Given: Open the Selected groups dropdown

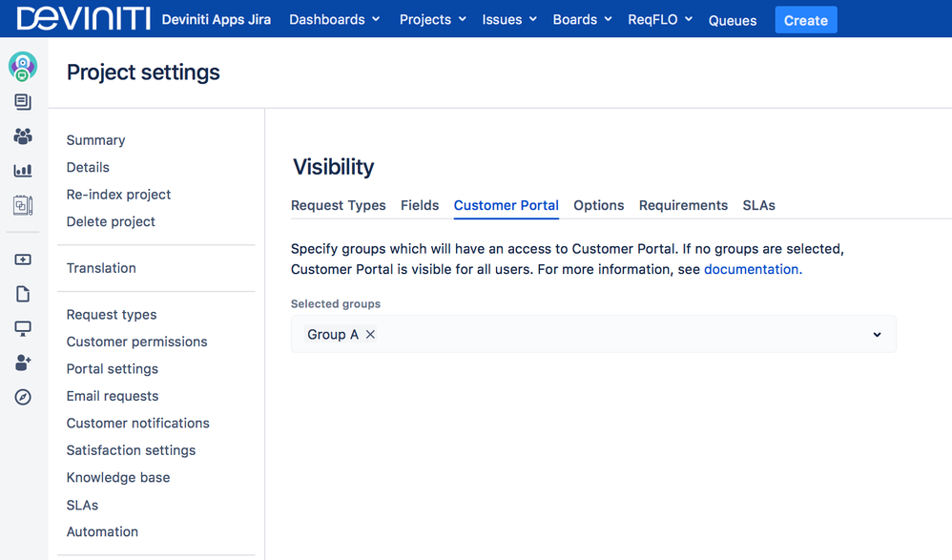Looking at the screenshot, I should pyautogui.click(x=877, y=334).
